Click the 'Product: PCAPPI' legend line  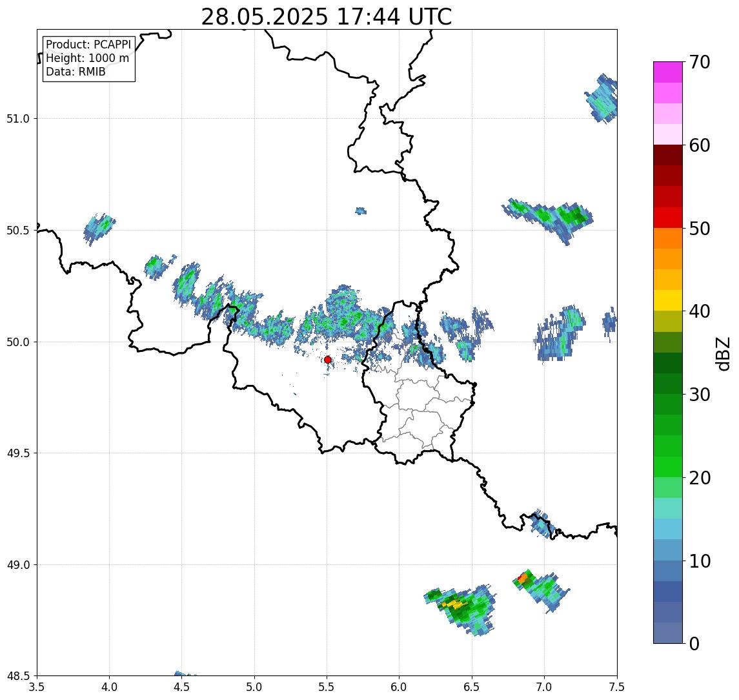[x=88, y=45]
